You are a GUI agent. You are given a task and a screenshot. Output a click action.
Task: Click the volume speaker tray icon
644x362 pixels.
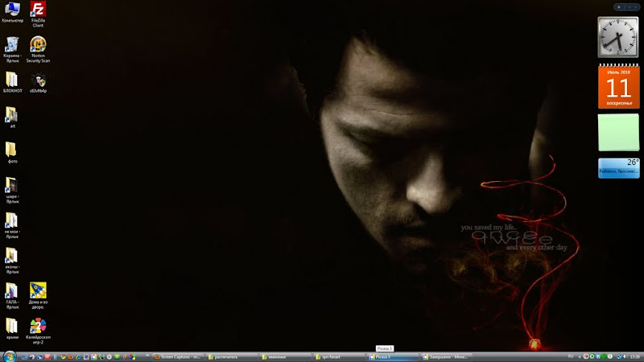(625, 356)
